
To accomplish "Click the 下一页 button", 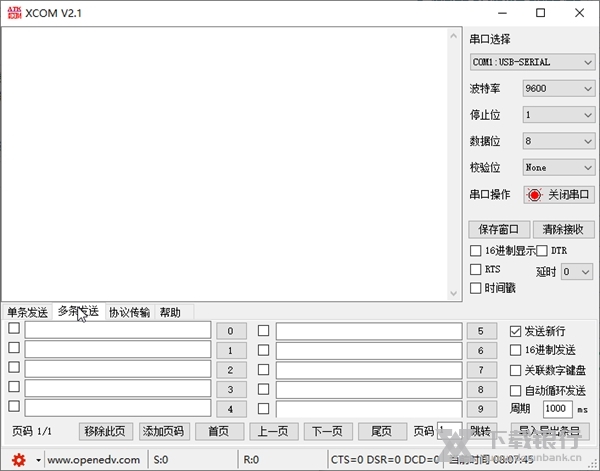I will (328, 432).
